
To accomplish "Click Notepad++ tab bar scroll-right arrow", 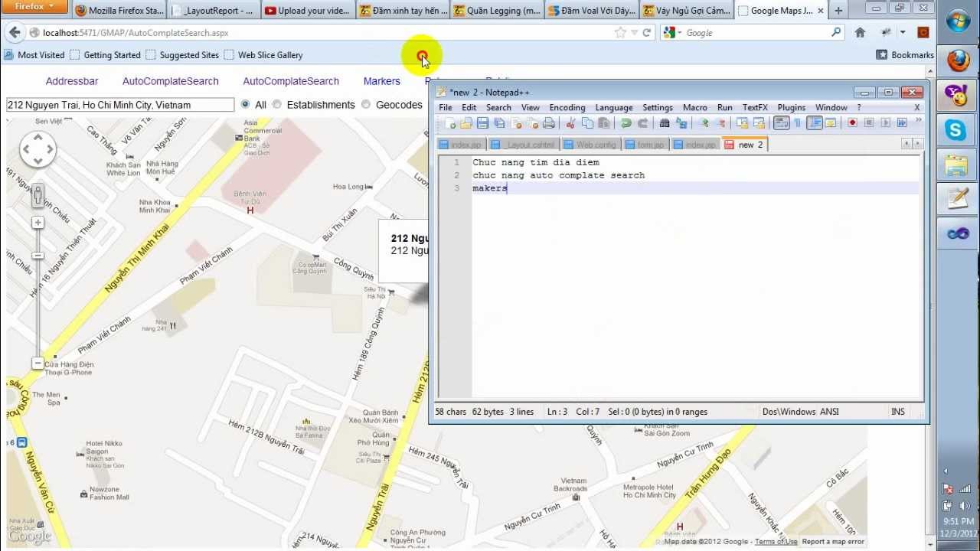I will coord(918,144).
